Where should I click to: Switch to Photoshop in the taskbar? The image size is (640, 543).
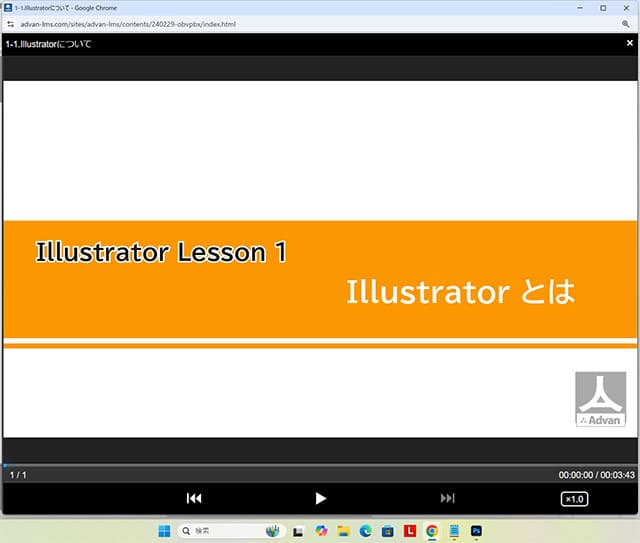coord(476,531)
